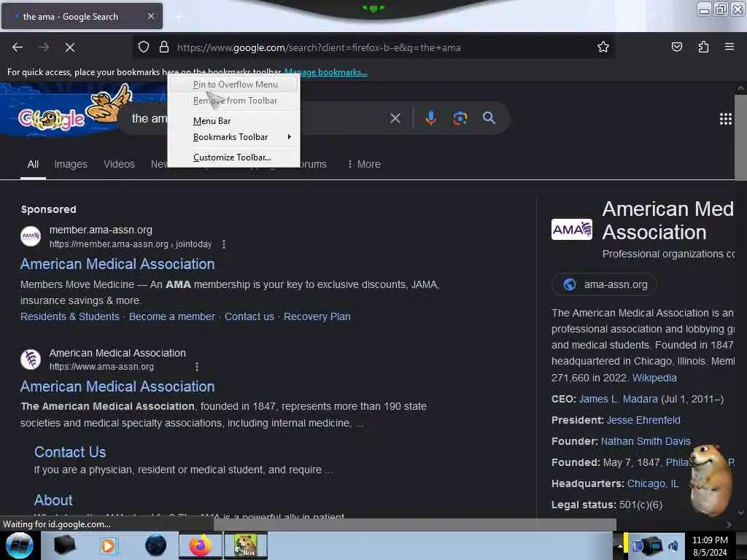The image size is (747, 560).
Task: Start voice search with microphone icon
Action: pyautogui.click(x=430, y=118)
